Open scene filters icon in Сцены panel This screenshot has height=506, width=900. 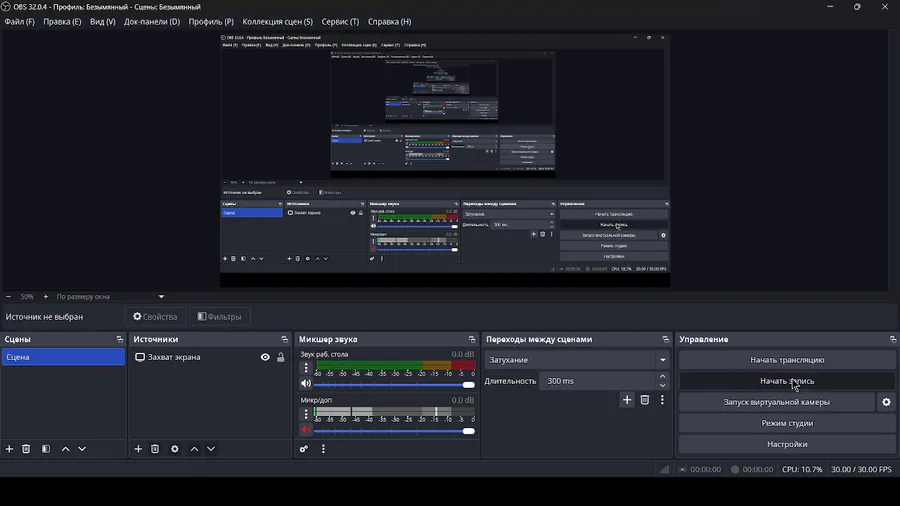tap(46, 449)
